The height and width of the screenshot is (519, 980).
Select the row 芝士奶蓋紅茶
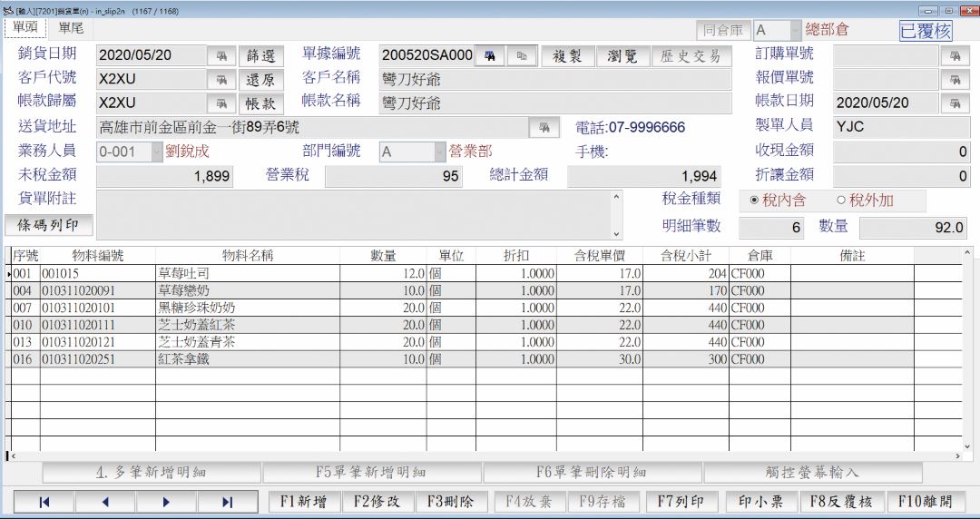pyautogui.click(x=484, y=325)
